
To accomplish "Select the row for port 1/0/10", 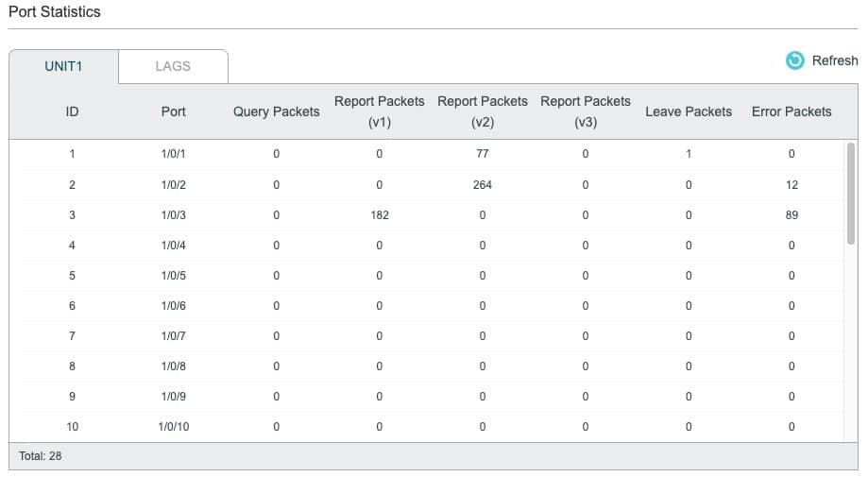I will click(432, 427).
